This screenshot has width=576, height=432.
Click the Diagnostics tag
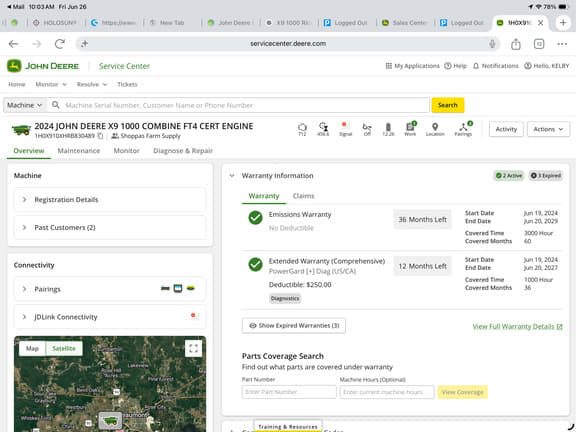[x=285, y=299]
